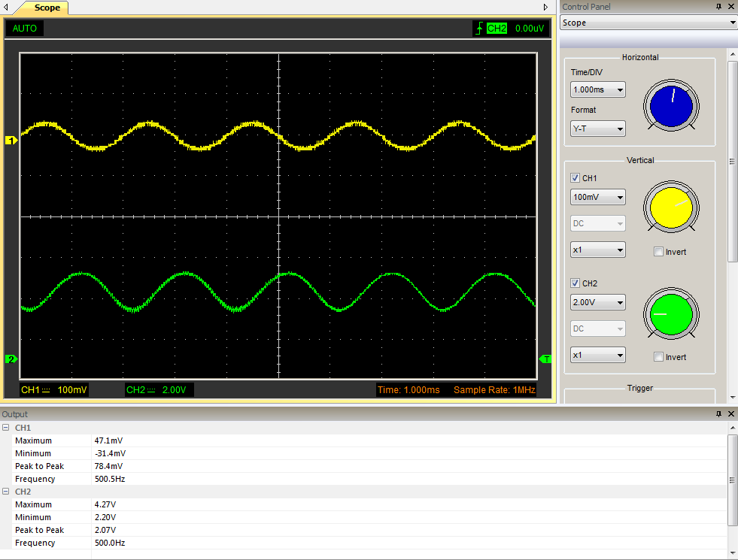The width and height of the screenshot is (738, 560).
Task: Pin the Control Panel with pushpin icon
Action: tap(718, 7)
